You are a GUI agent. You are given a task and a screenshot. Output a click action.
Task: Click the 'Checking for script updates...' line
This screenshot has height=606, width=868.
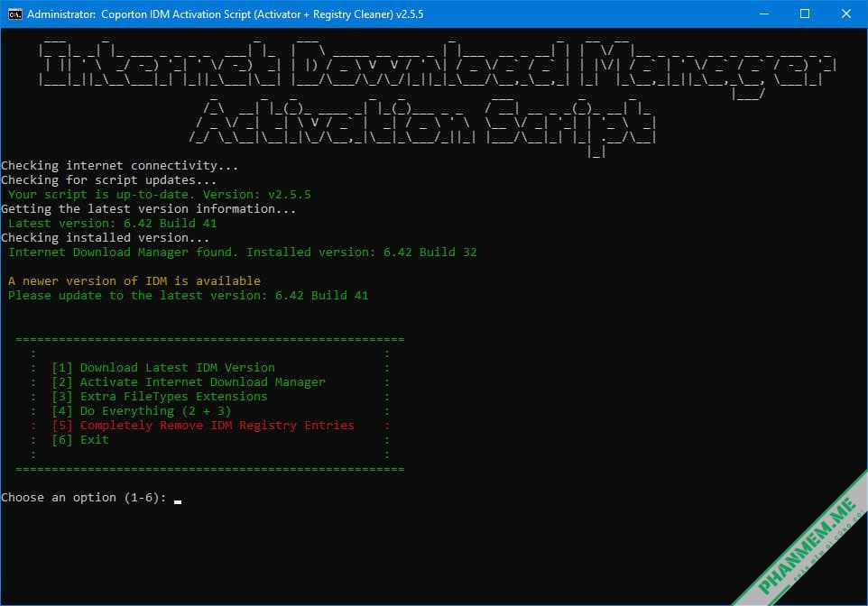tap(108, 179)
